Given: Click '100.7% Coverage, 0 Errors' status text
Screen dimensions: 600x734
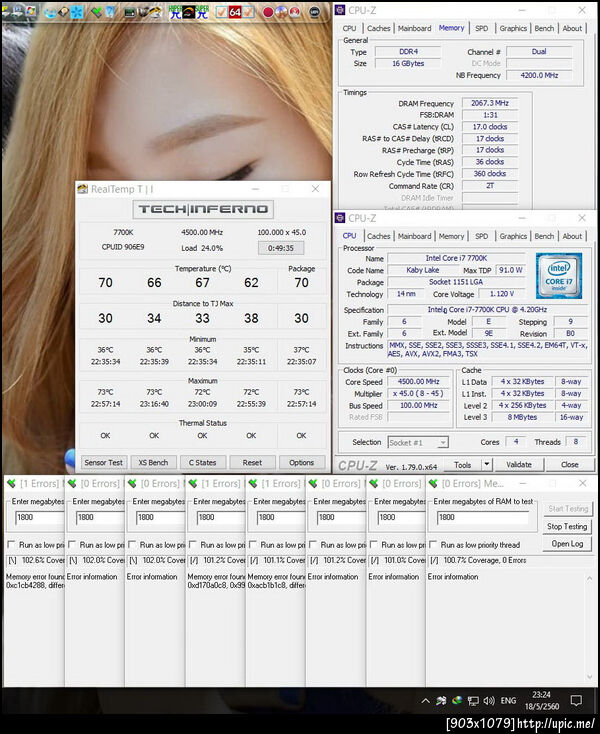Looking at the screenshot, I should coord(484,560).
